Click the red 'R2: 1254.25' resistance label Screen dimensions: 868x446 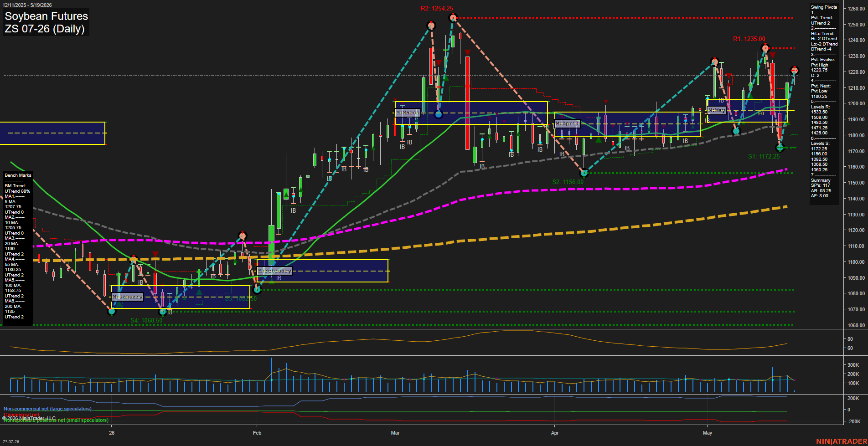click(x=437, y=8)
